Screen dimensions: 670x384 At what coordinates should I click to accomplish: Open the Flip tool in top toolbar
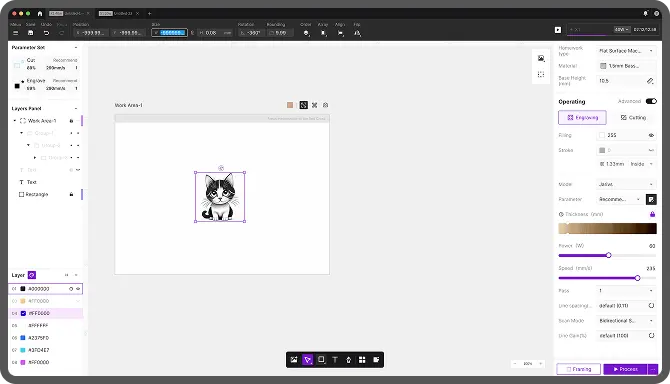click(x=357, y=33)
